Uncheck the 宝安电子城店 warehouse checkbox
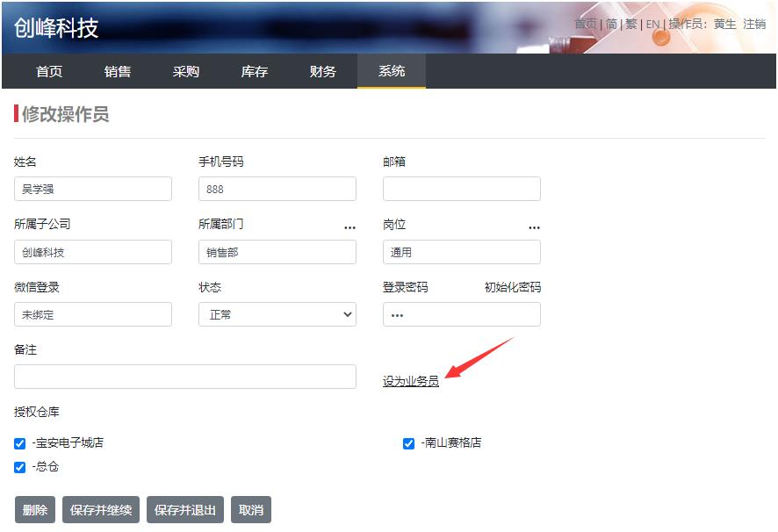This screenshot has height=532, width=778. pos(20,443)
